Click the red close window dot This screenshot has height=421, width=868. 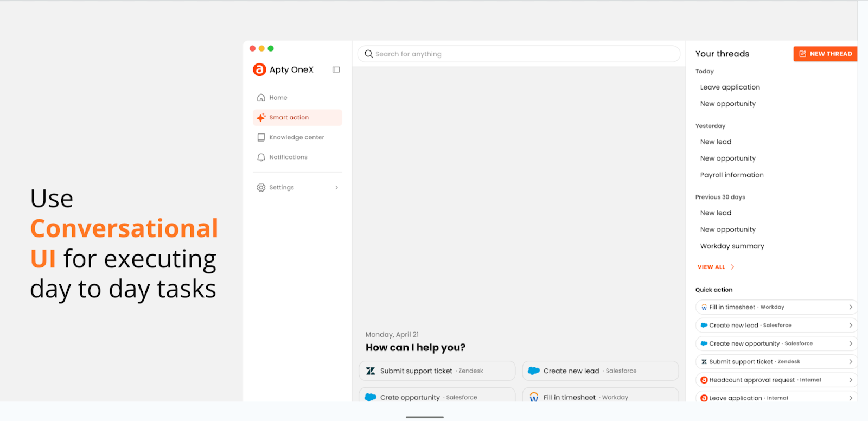[x=252, y=48]
